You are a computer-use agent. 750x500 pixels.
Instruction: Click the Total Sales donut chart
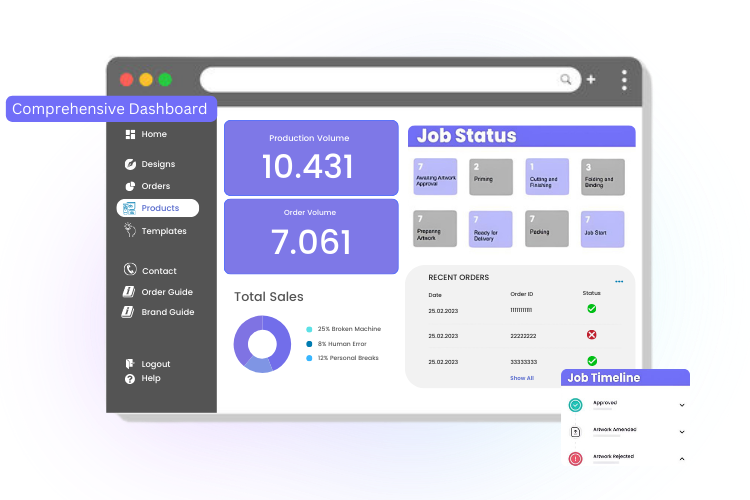tap(262, 344)
